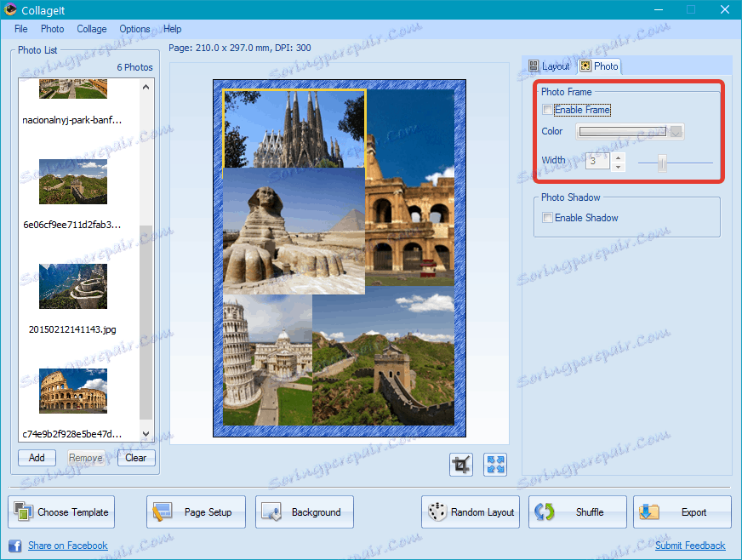
Task: Click the CollageIt app icon in the title bar
Action: click(x=10, y=9)
